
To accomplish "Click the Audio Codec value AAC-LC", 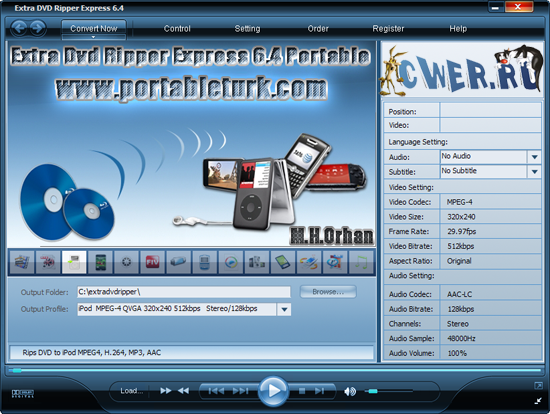I will [460, 294].
